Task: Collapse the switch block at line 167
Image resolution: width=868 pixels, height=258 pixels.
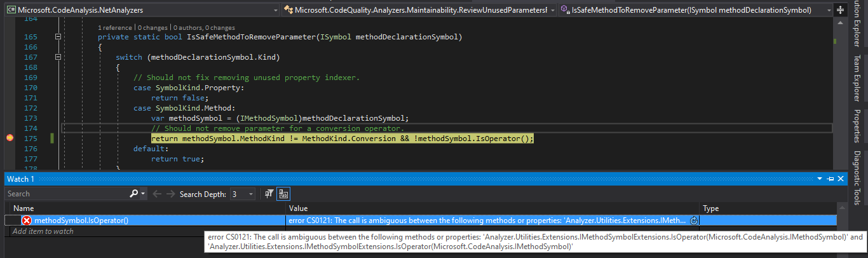Action: [x=58, y=57]
